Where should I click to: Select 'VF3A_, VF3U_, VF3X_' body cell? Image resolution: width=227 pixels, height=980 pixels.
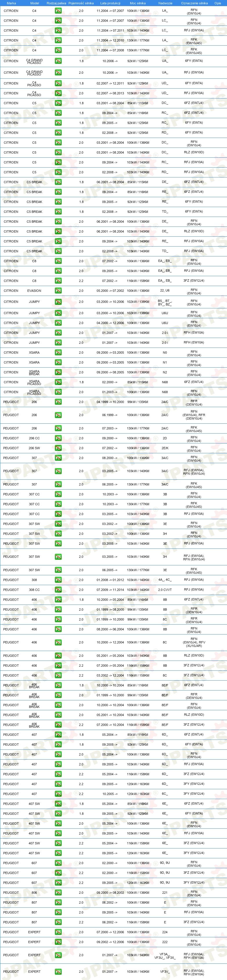pyautogui.click(x=165, y=956)
